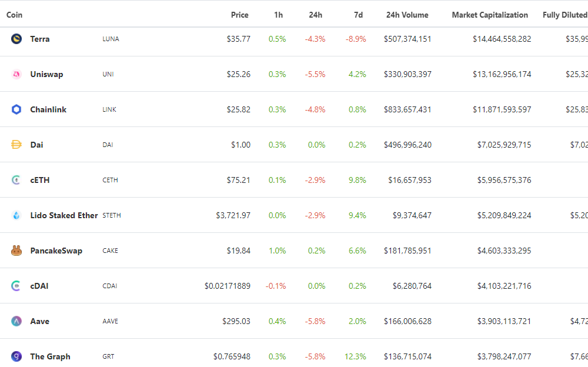Sort by 24h change column header
The width and height of the screenshot is (588, 367).
(315, 15)
